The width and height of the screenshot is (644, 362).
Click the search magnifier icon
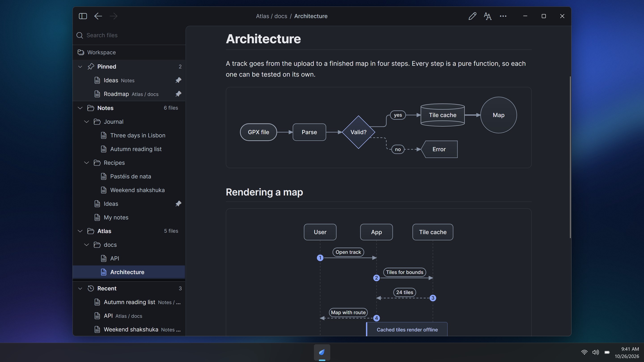(x=80, y=35)
